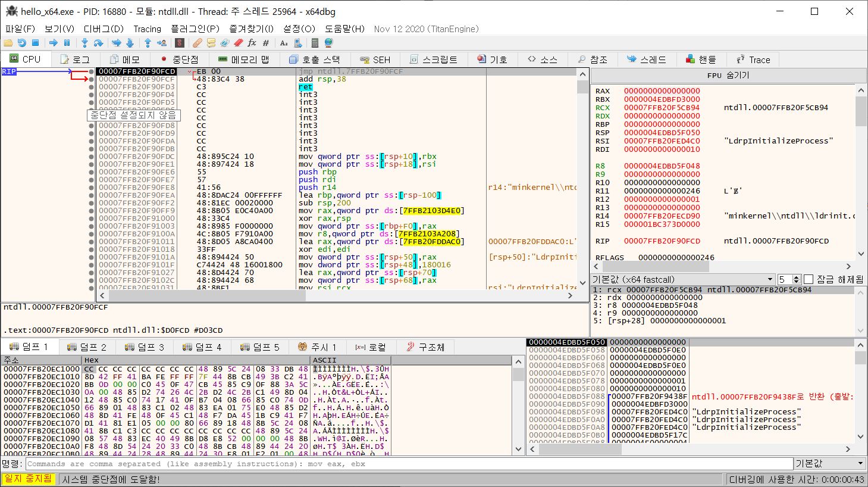Show bookmarks (red bookmark icon)

[239, 43]
